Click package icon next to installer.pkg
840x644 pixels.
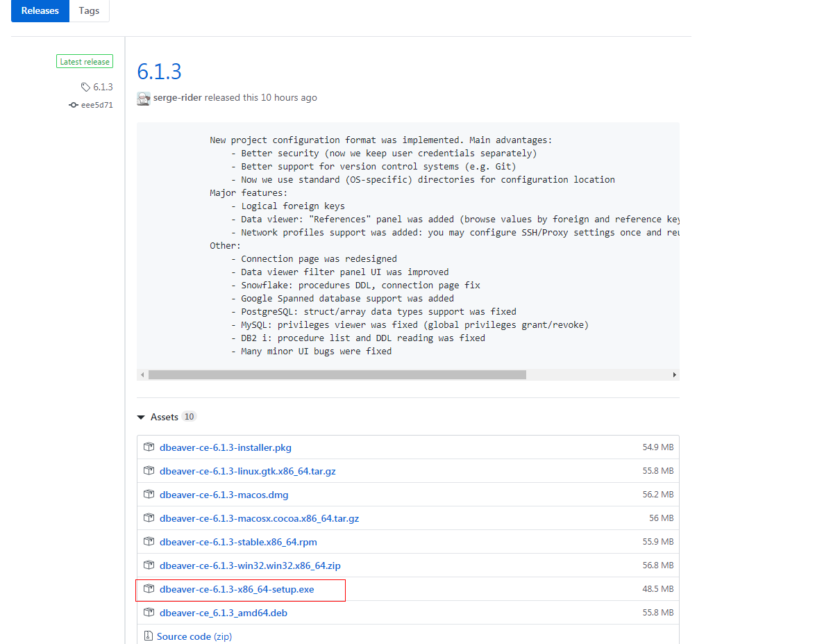coord(149,447)
